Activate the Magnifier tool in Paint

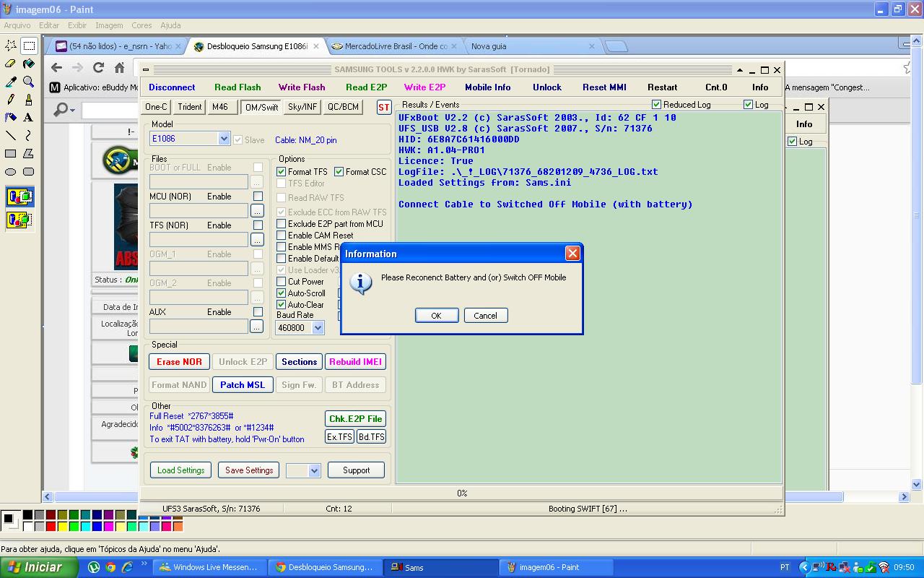[x=29, y=82]
